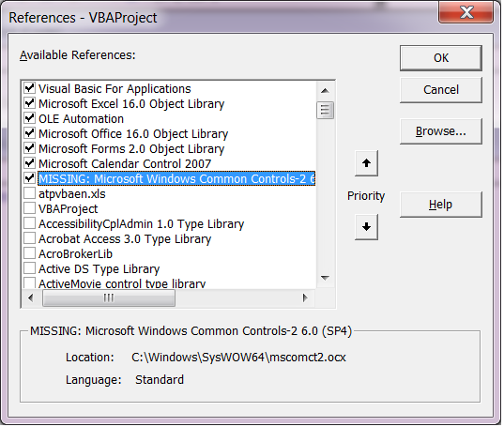Click the 'Standard' language value
This screenshot has height=427, width=504.
[160, 381]
